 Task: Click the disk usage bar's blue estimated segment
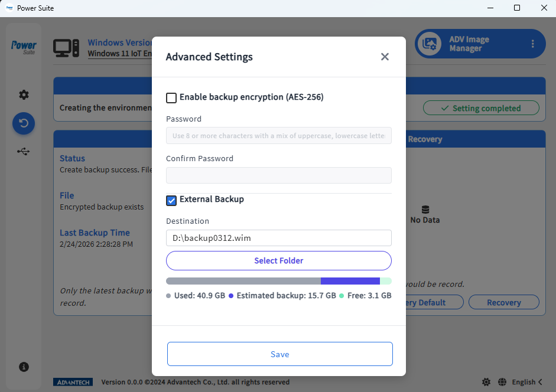click(350, 281)
